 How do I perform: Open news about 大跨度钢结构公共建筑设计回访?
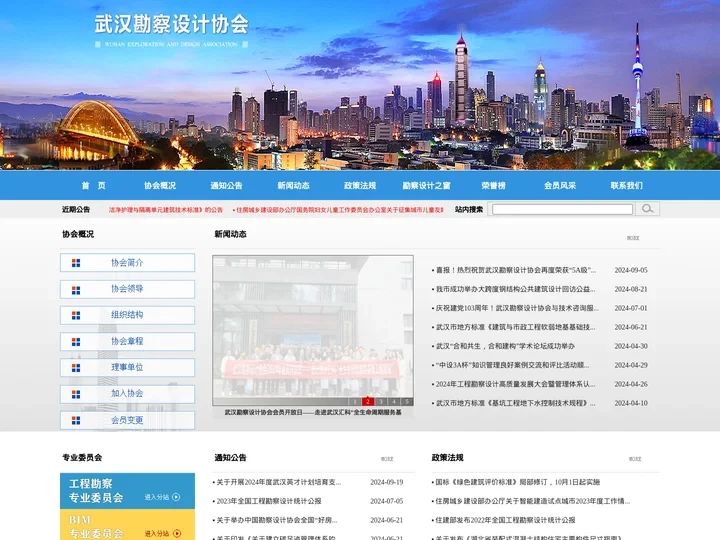tap(515, 289)
